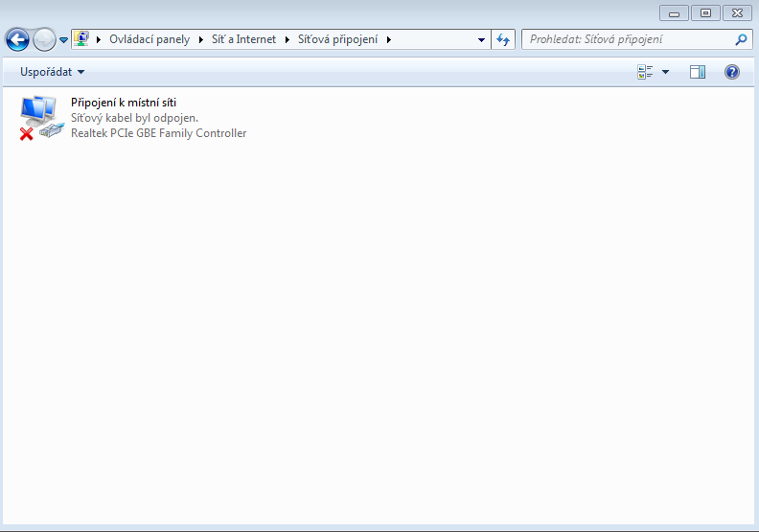
Task: Refresh the Síťová připojení view
Action: coord(503,39)
